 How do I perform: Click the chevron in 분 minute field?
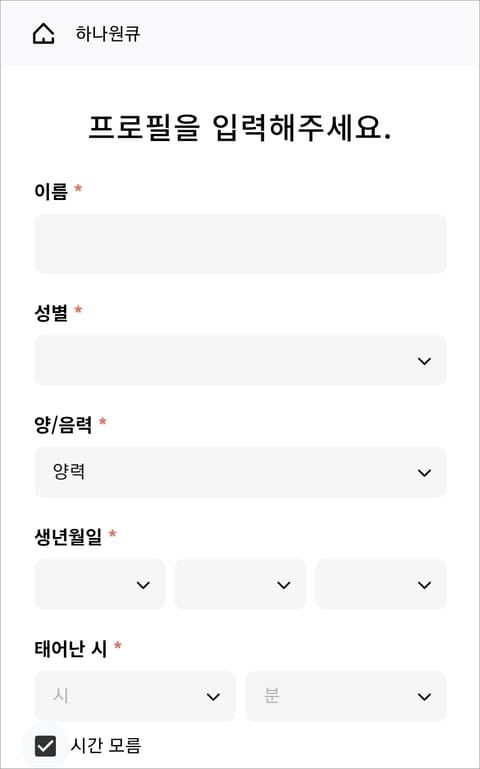(424, 697)
